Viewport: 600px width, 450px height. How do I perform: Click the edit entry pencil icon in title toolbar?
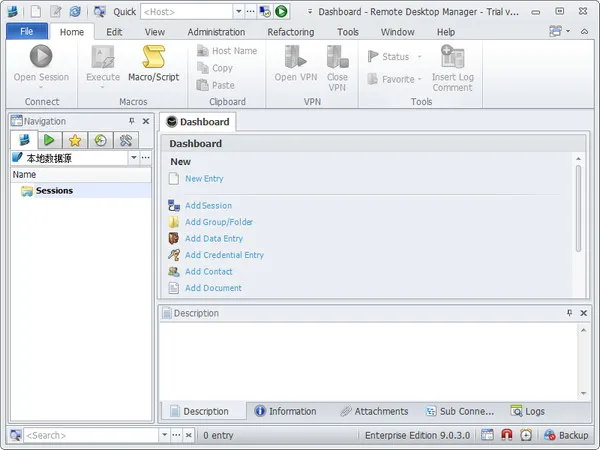click(x=55, y=11)
